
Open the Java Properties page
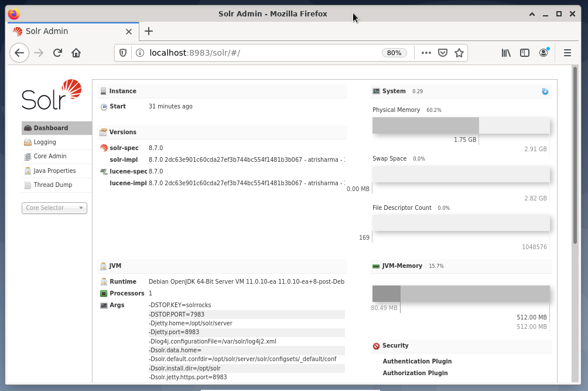coord(54,171)
